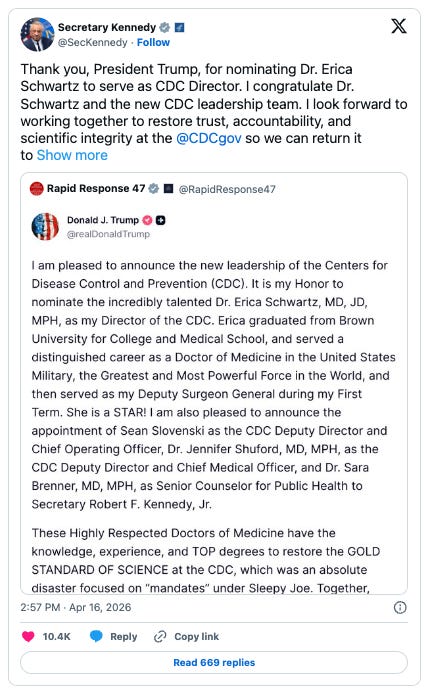Screen dimensions: 427x697
Task: Expand tweet with Show more
Action: [x=72, y=155]
